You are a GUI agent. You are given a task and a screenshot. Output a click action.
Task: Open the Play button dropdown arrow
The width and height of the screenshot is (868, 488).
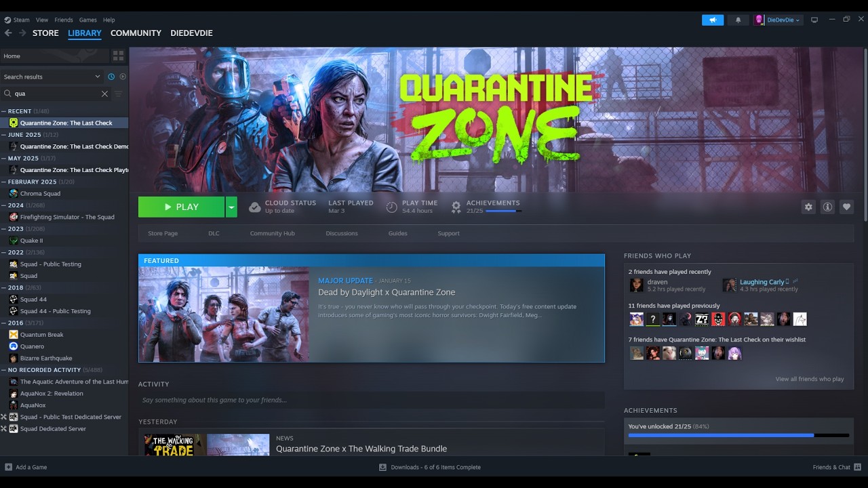coord(231,207)
